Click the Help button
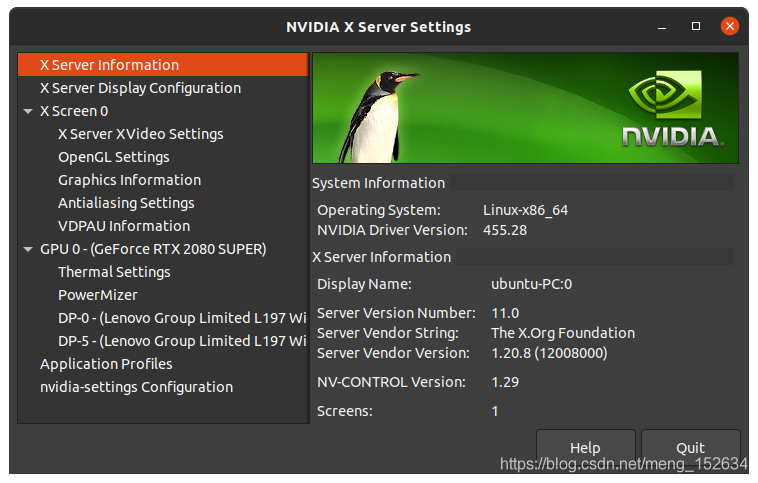758x483 pixels. point(585,448)
